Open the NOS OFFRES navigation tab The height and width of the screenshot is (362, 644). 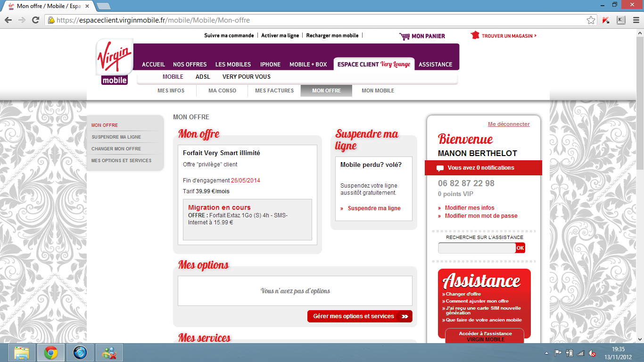pyautogui.click(x=190, y=65)
